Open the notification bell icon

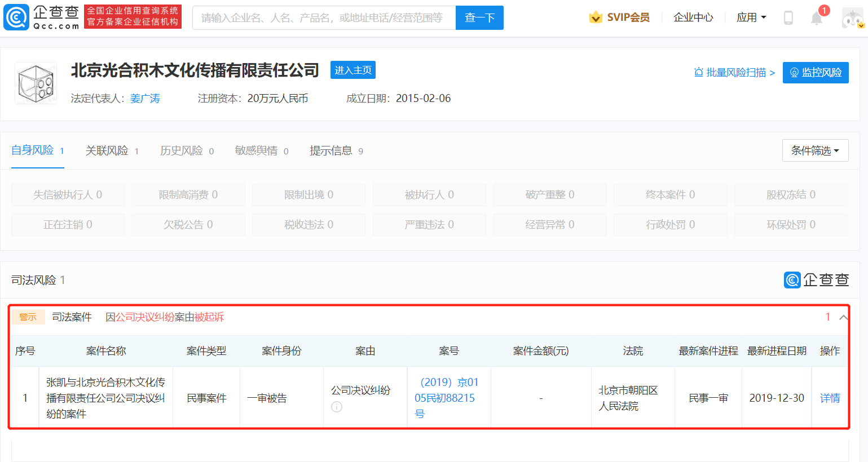click(x=817, y=18)
